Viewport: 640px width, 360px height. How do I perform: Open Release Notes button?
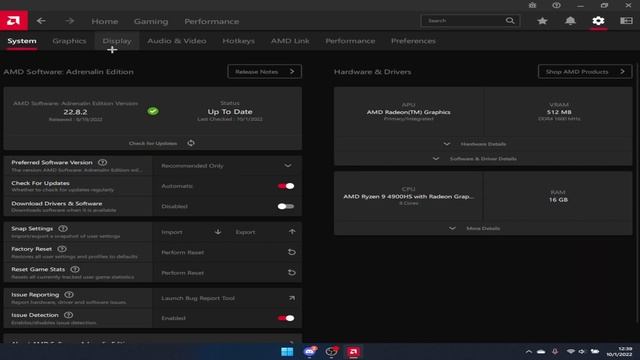coord(264,71)
